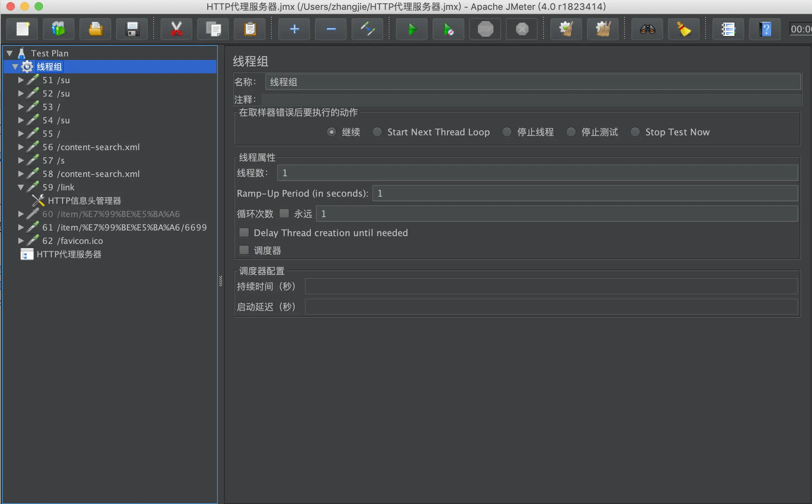Tick the 永远 forever loop checkbox
Viewport: 812px width, 504px height.
pos(284,214)
